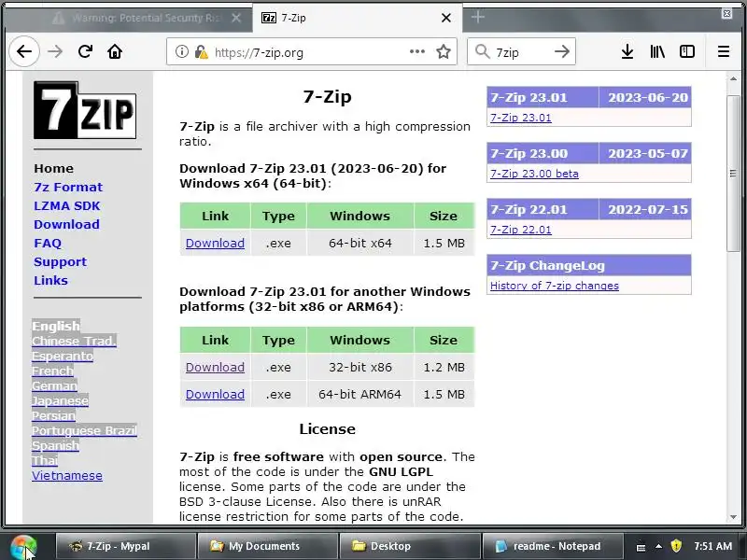Viewport: 747px width, 560px height.
Task: Click the vertical scrollbar thumb
Action: [733, 173]
